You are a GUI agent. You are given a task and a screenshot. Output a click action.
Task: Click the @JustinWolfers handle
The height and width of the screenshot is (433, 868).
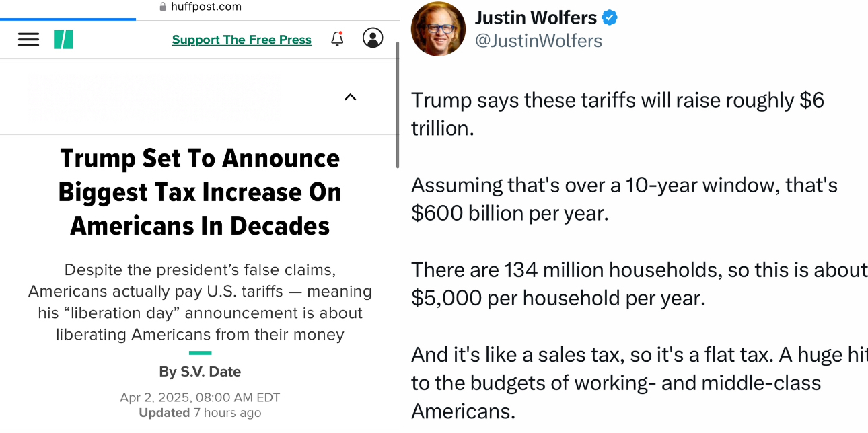pyautogui.click(x=538, y=41)
